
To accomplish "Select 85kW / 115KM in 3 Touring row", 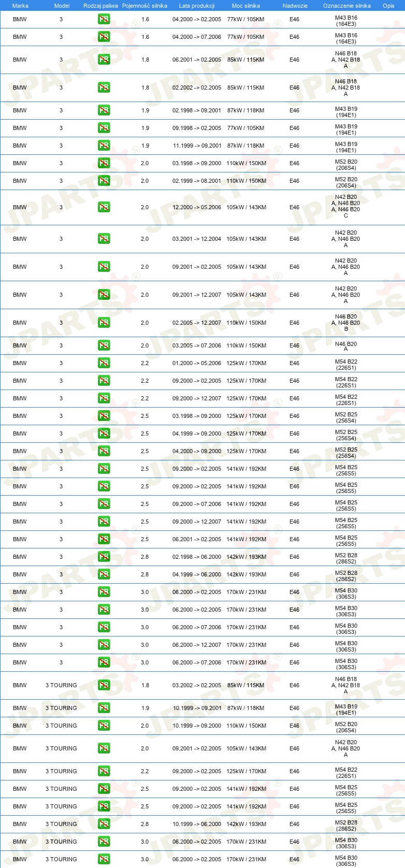I will click(246, 685).
